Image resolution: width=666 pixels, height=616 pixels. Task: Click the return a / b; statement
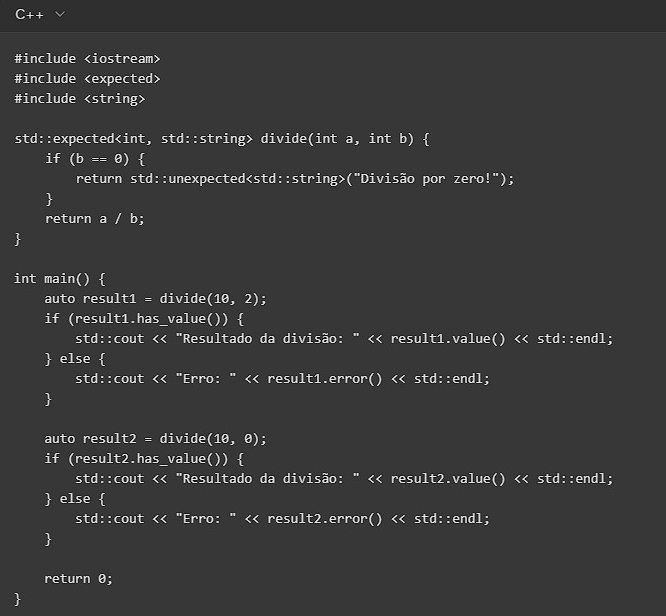click(x=94, y=219)
